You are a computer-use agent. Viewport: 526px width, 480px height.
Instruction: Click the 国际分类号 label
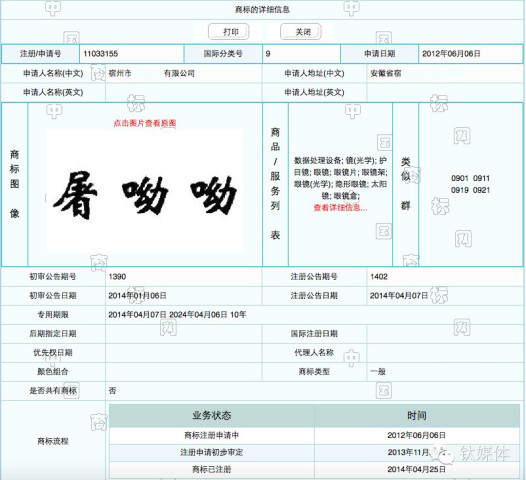click(223, 54)
